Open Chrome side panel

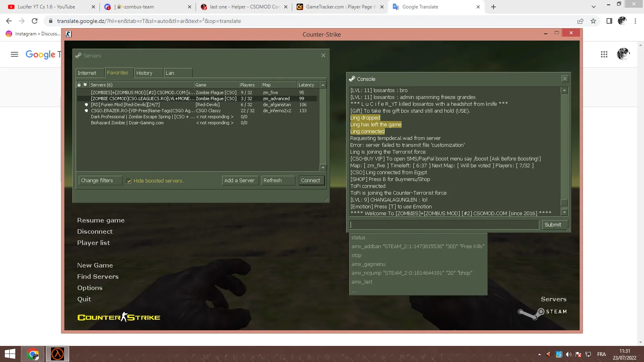point(609,21)
